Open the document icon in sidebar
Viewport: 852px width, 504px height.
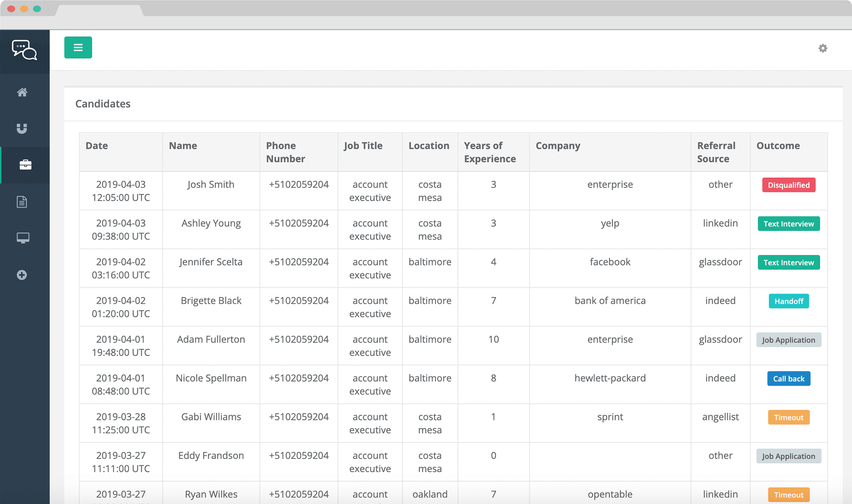pos(22,202)
